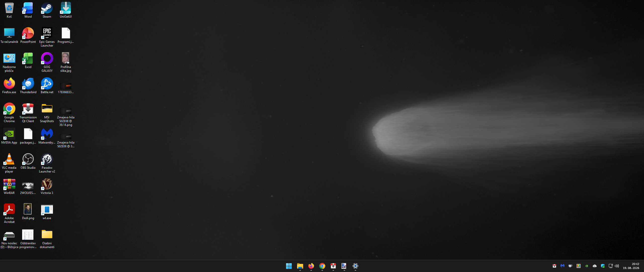Open the network status tray icon
The height and width of the screenshot is (272, 644).
pos(611,266)
